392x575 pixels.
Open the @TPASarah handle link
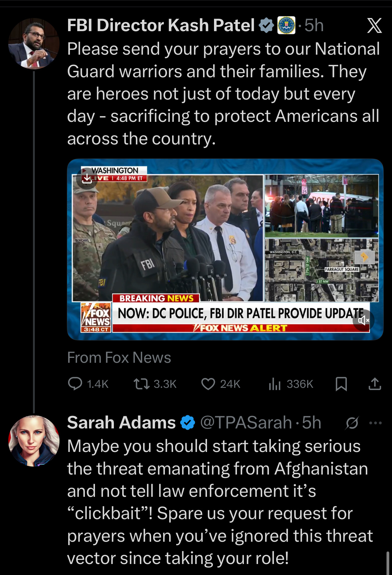click(x=246, y=423)
